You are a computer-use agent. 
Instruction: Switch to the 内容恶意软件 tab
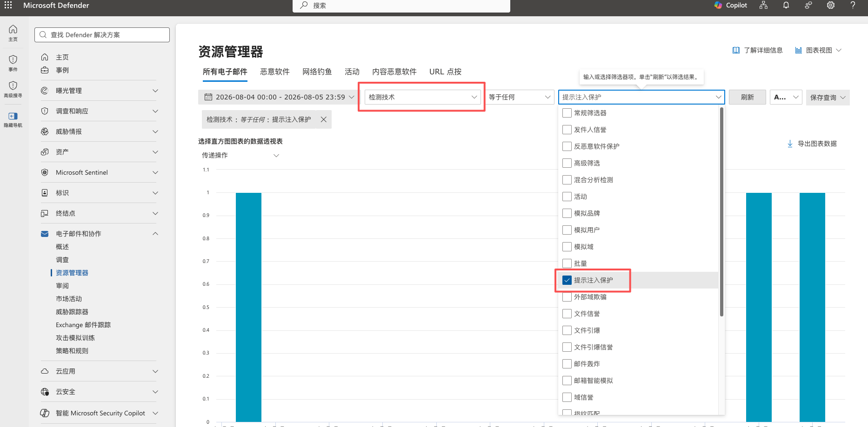[394, 72]
